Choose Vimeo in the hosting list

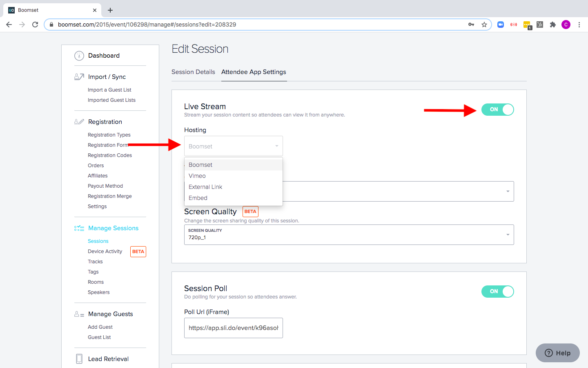tap(234, 176)
